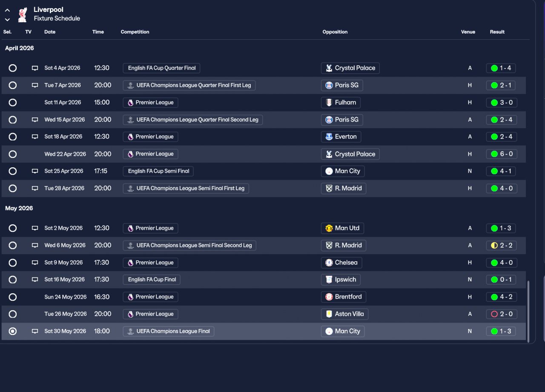
Task: Select the TV icon for Wed 15 Apr match
Action: click(x=35, y=120)
